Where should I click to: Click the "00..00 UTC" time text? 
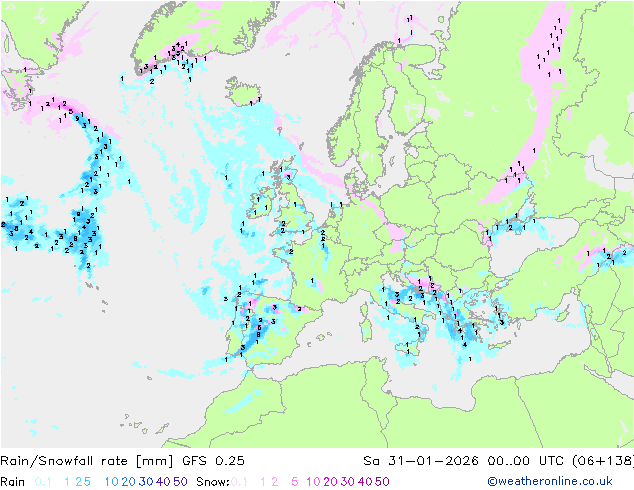(526, 461)
